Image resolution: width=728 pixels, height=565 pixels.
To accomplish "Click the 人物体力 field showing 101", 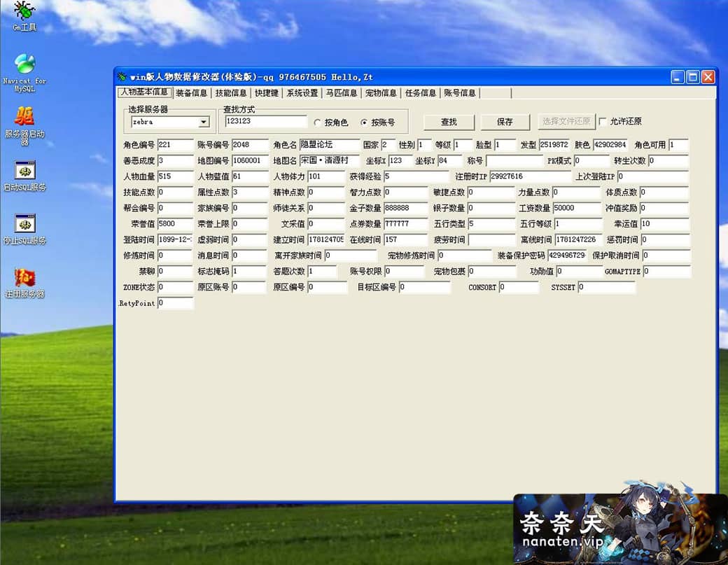I will point(326,176).
